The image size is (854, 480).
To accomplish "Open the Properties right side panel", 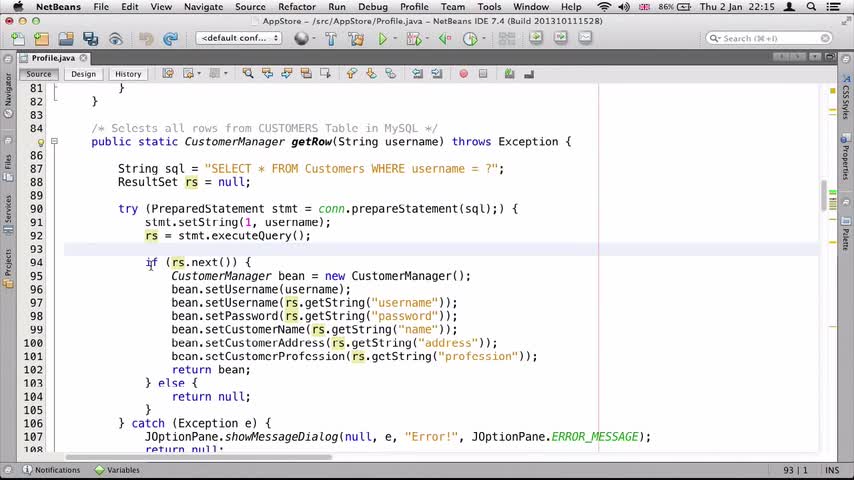I will (846, 157).
